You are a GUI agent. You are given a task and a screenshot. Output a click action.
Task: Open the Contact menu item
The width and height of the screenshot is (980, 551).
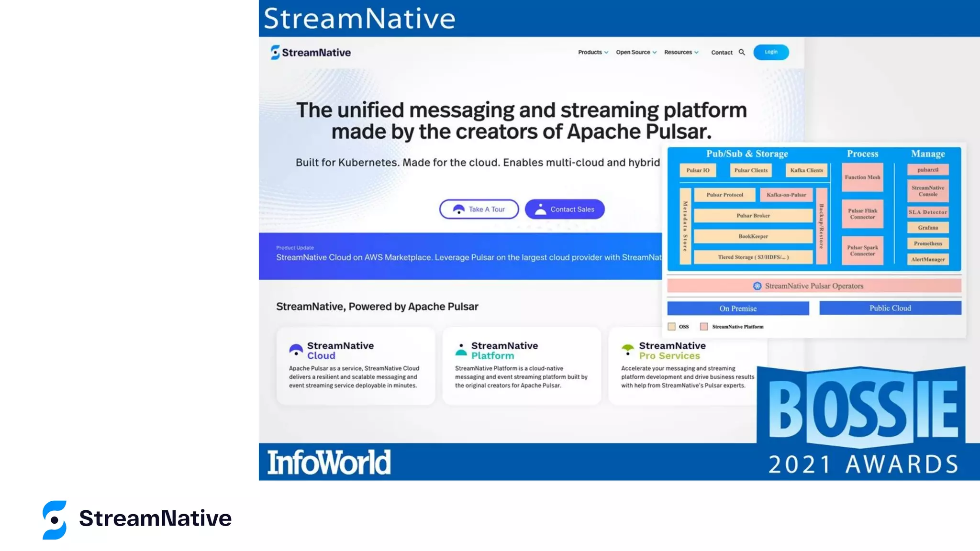tap(722, 53)
